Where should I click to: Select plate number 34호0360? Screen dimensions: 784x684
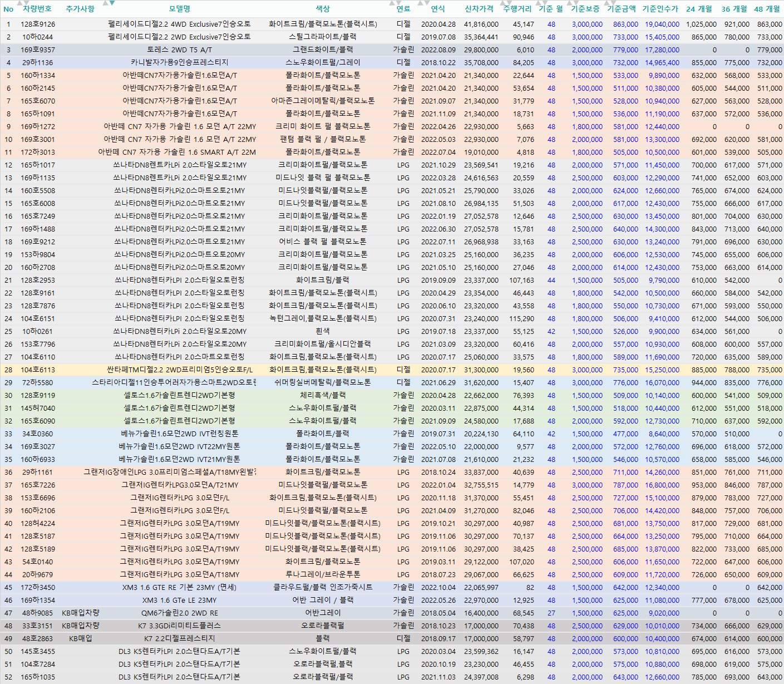pyautogui.click(x=38, y=434)
